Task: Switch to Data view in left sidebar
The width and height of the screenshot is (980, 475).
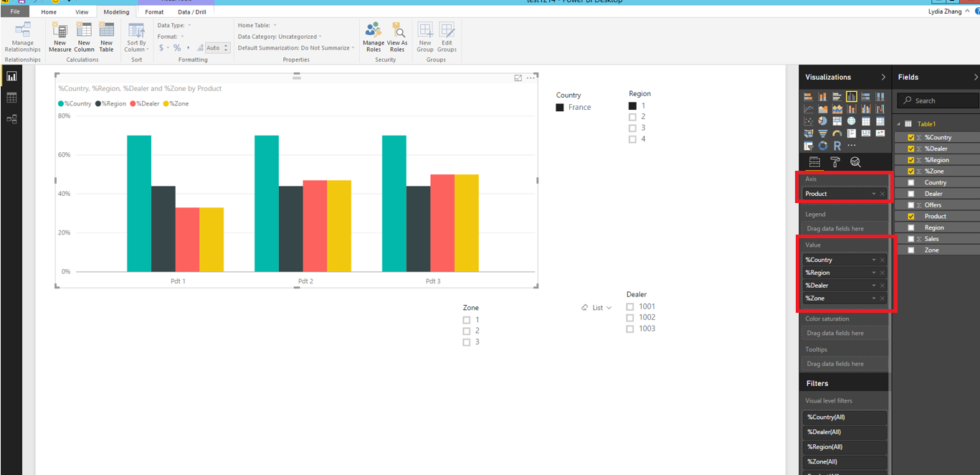Action: coord(11,98)
